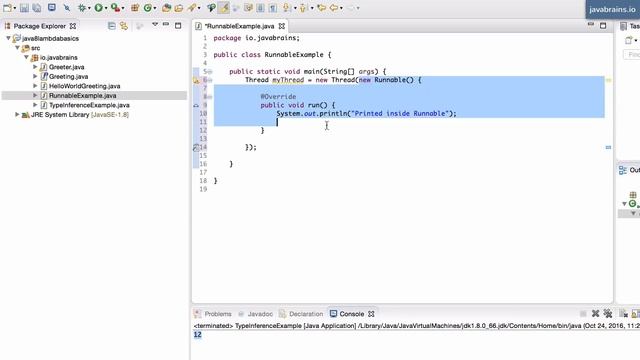
Task: Click the javabrains.io logo link
Action: [612, 9]
